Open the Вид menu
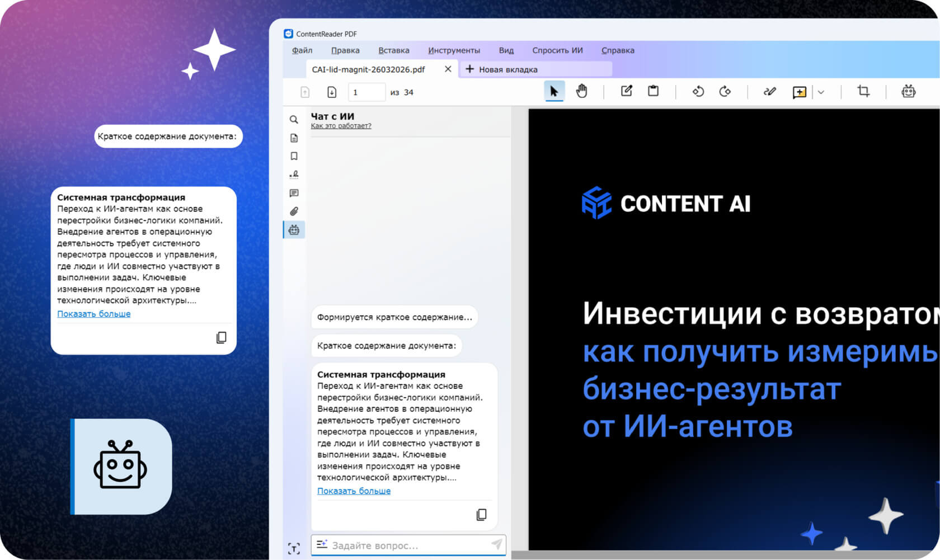 (506, 50)
